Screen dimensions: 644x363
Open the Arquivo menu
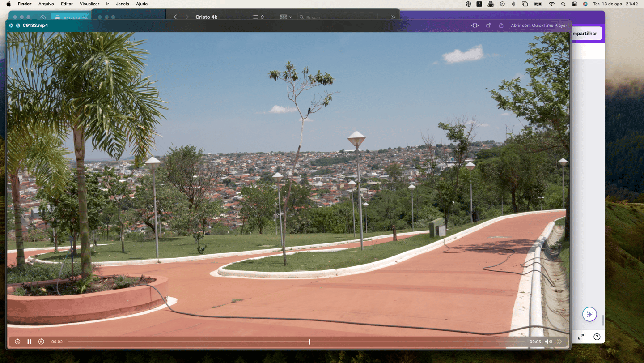point(46,4)
